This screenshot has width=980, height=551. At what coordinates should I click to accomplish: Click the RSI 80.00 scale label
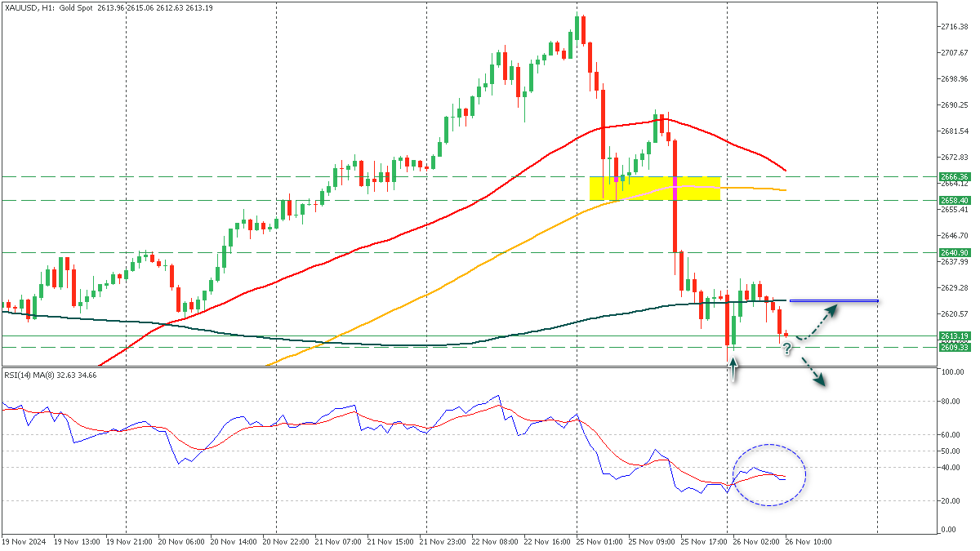[x=951, y=402]
